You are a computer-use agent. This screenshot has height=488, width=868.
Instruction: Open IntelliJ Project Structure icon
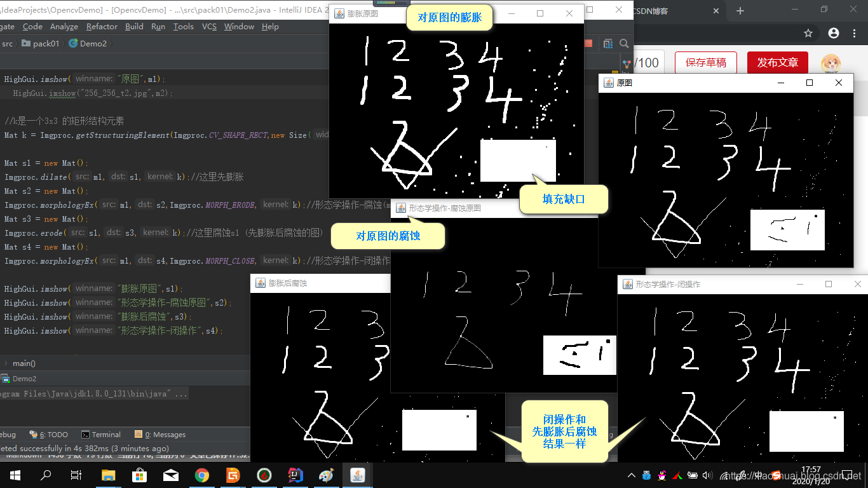point(608,43)
